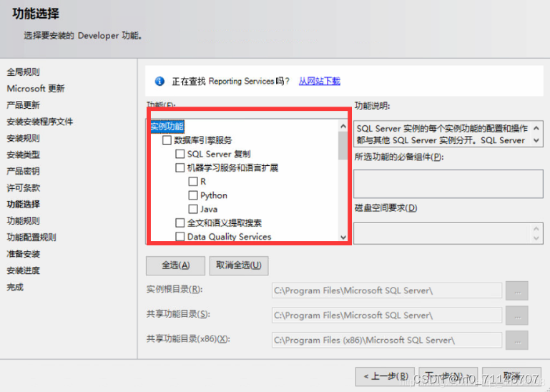The height and width of the screenshot is (392, 550).
Task: Click the 下一步(N) next button
Action: click(448, 376)
